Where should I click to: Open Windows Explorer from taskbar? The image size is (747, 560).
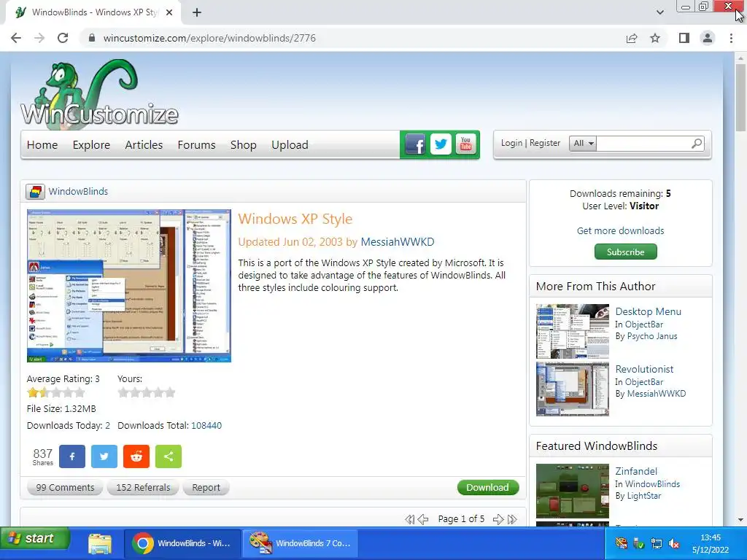(x=100, y=543)
